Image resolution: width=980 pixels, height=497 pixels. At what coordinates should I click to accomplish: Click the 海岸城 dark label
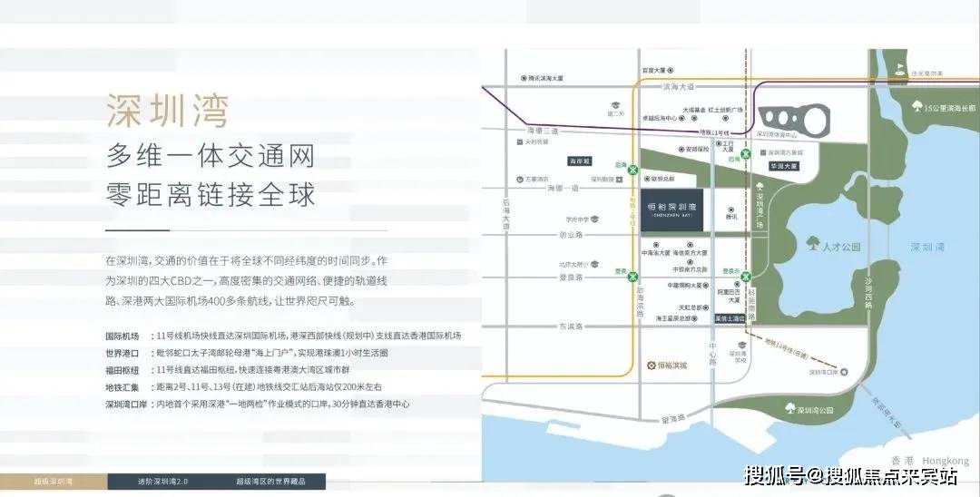(x=579, y=161)
